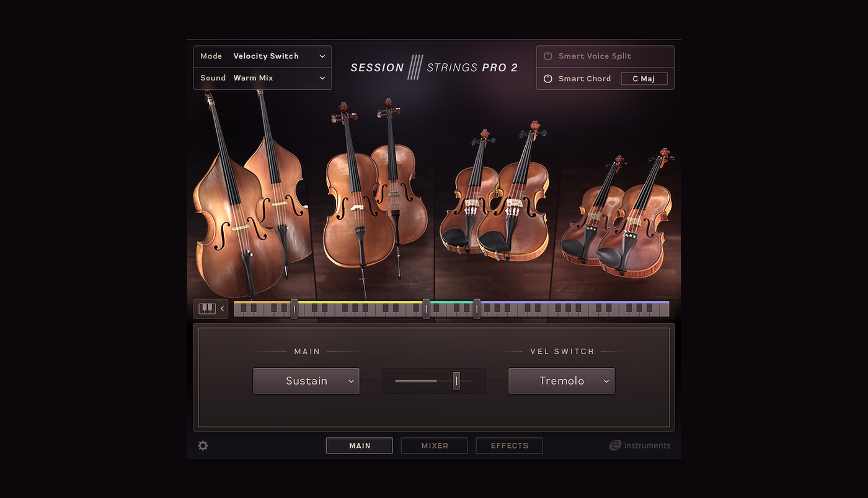Toggle the keyboard view icon
Viewport: 868px width, 498px height.
207,308
